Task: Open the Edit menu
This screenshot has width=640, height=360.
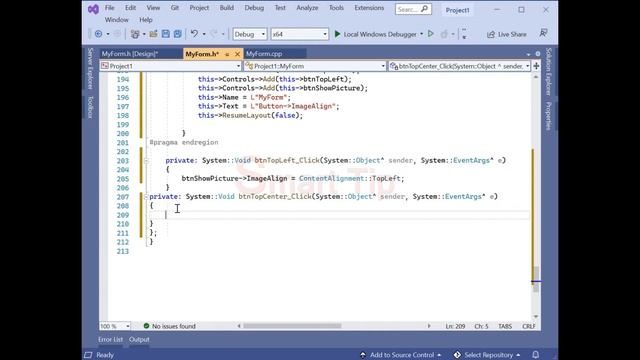Action: point(130,8)
